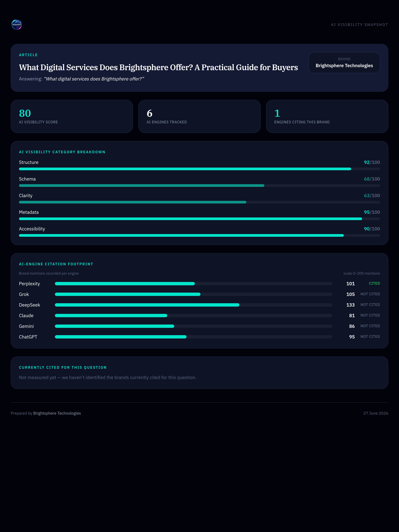Screen dimensions: 399x532
Task: Click the ChatGPT mentions bar
Action: pos(193,337)
